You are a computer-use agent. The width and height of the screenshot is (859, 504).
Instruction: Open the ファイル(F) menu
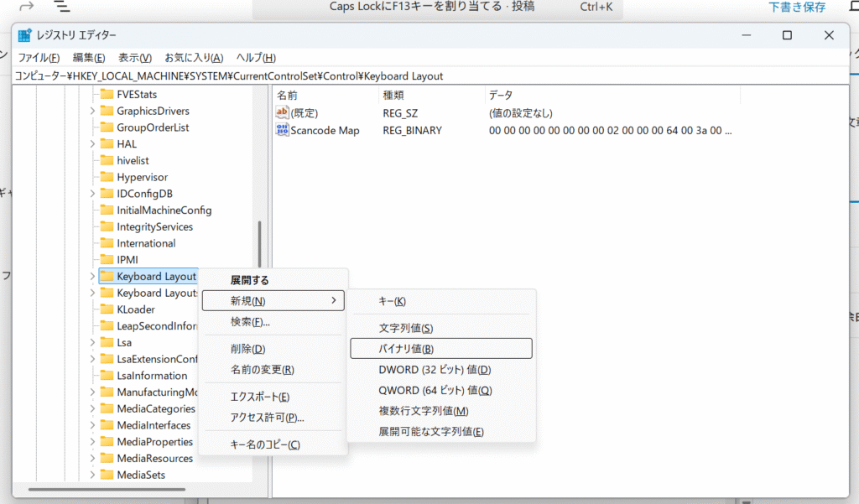tap(39, 57)
